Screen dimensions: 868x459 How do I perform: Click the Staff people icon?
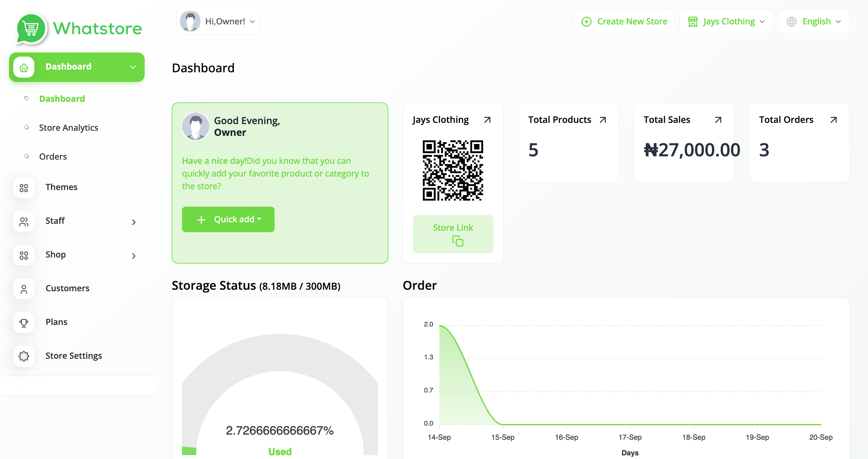(x=24, y=221)
